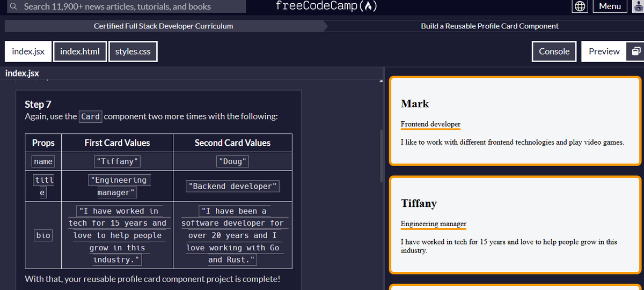Open preview in new window icon
The height and width of the screenshot is (290, 644).
(x=635, y=51)
